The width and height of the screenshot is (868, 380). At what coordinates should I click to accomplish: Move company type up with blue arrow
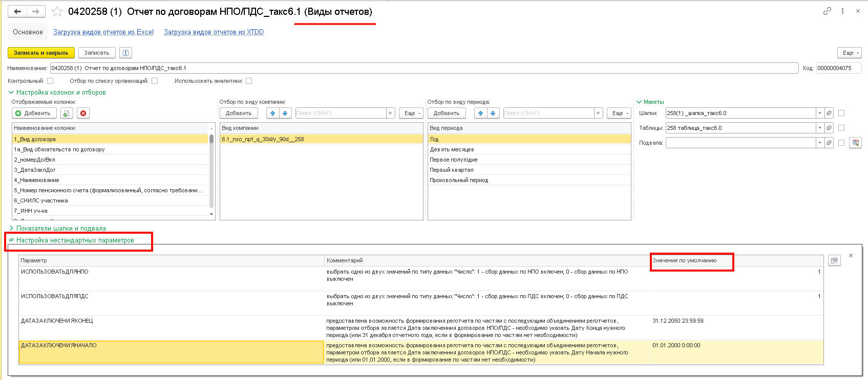point(272,113)
